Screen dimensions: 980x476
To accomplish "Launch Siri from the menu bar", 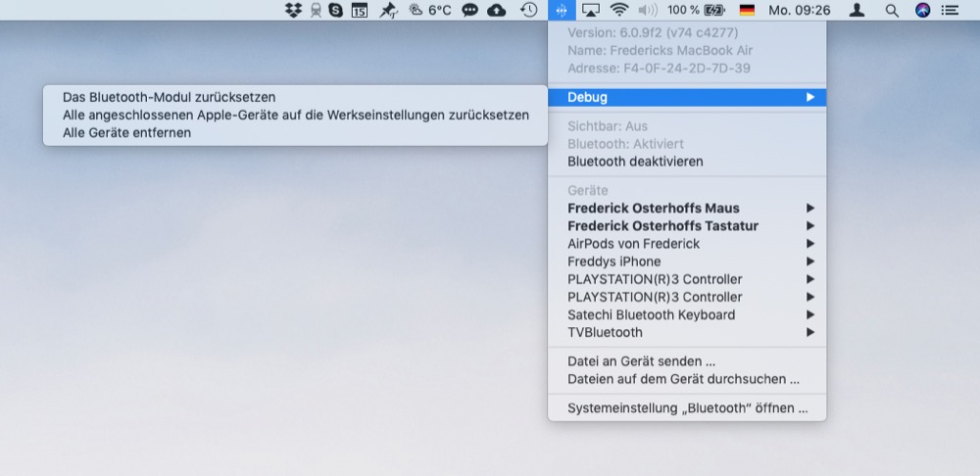I will [x=922, y=10].
